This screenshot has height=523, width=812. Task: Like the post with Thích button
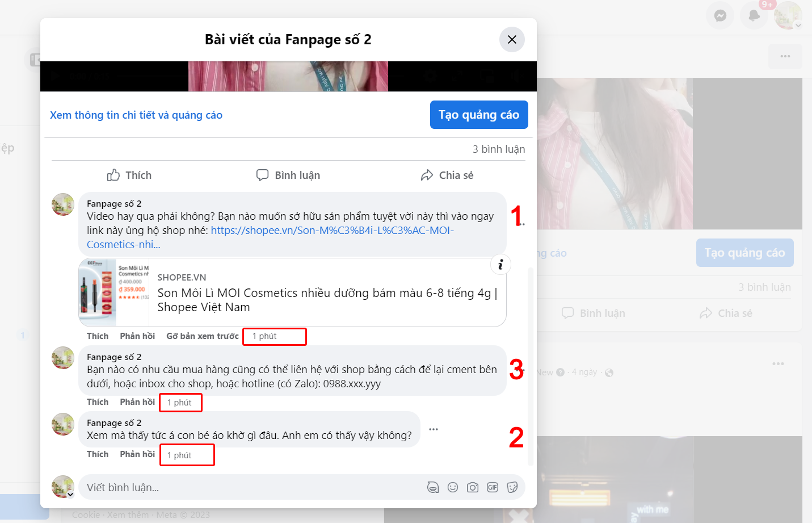(129, 175)
